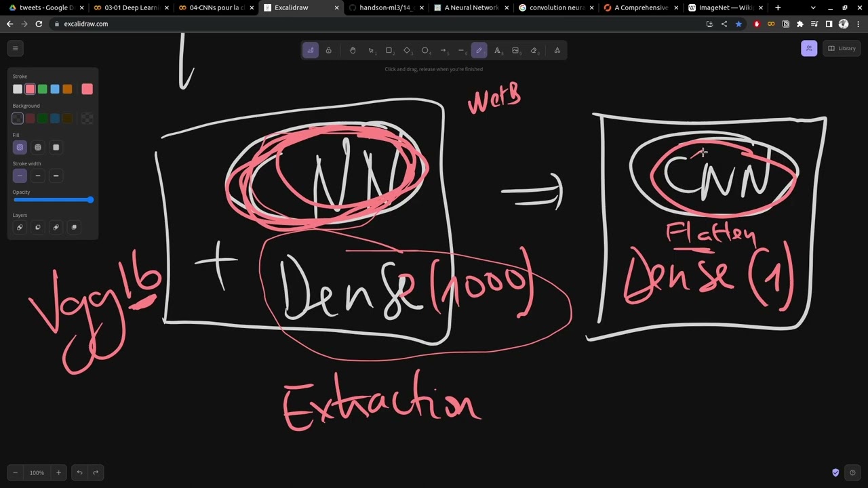Bring selected element to front
This screenshot has height=488, width=868.
point(74,227)
